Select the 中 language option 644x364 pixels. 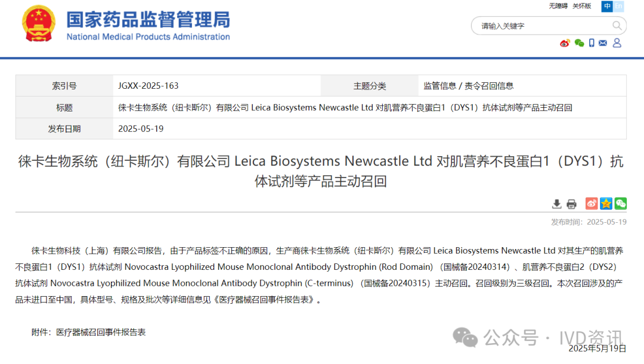click(608, 7)
